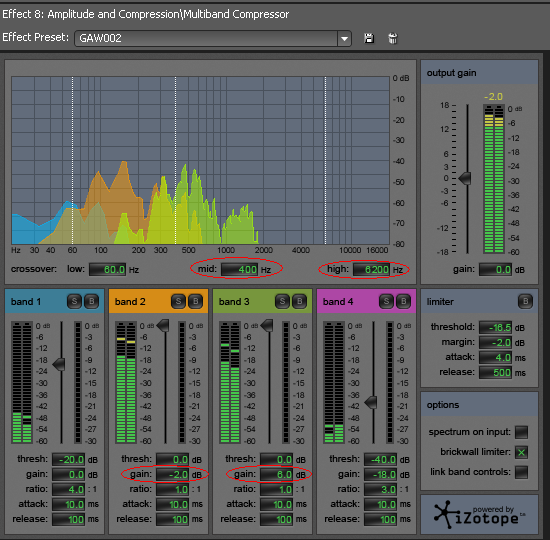Bypass band 1 with B button
The image size is (550, 540).
[x=92, y=301]
